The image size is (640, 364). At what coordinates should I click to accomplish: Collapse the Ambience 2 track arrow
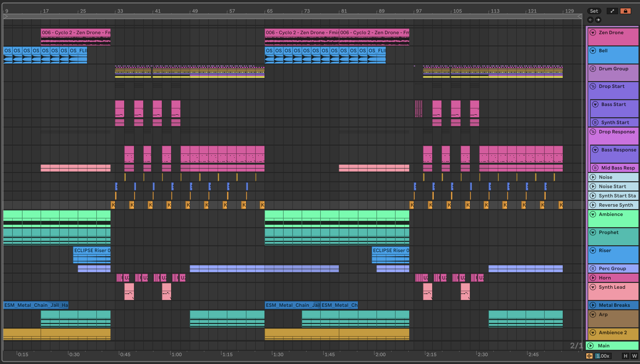[593, 332]
